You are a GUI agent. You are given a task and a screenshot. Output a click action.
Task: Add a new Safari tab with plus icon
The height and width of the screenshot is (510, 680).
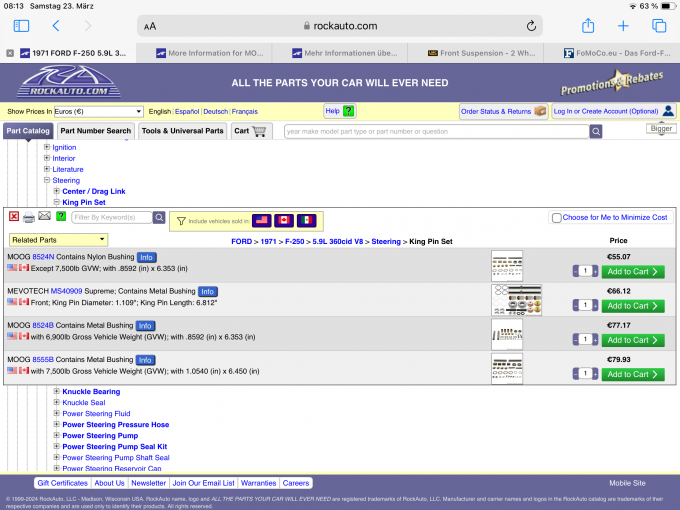(x=623, y=26)
